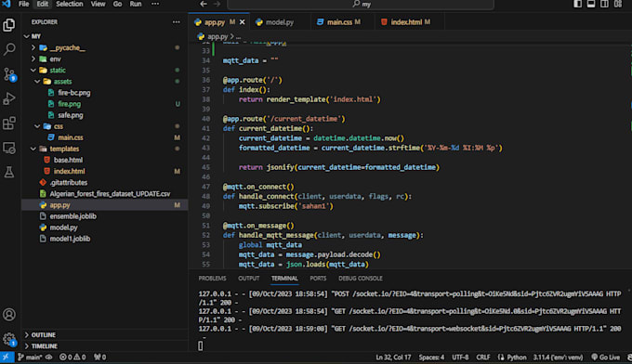Click the ports forwarded indicator in status bar
The height and width of the screenshot is (364, 632).
tap(100, 357)
